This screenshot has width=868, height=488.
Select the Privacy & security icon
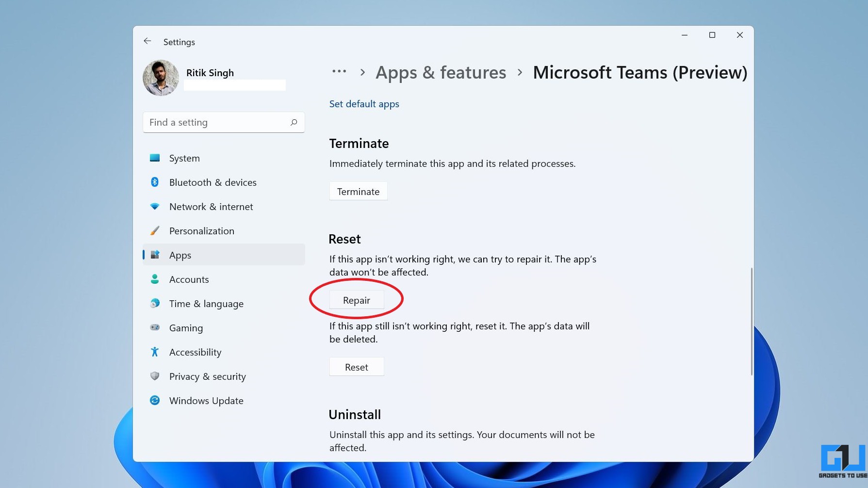coord(154,376)
